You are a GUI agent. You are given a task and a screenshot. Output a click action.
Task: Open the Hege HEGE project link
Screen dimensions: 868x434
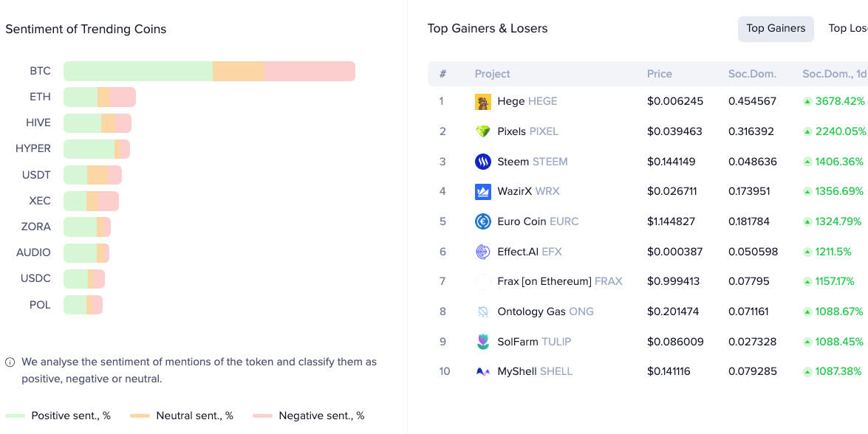pos(527,102)
